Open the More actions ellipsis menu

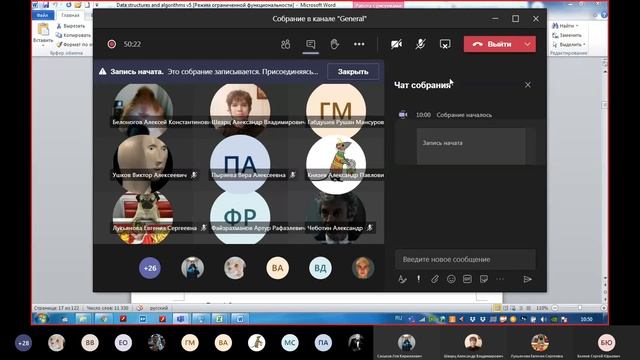359,44
